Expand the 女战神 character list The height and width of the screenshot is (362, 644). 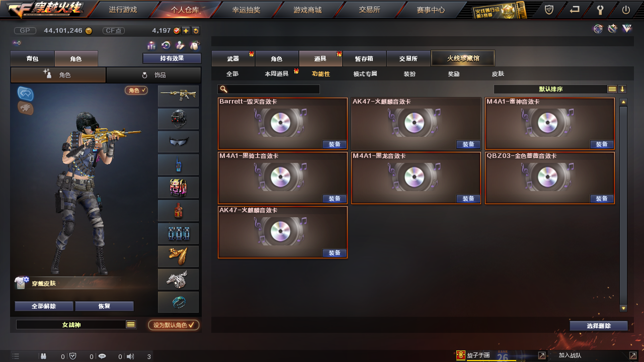tap(131, 325)
